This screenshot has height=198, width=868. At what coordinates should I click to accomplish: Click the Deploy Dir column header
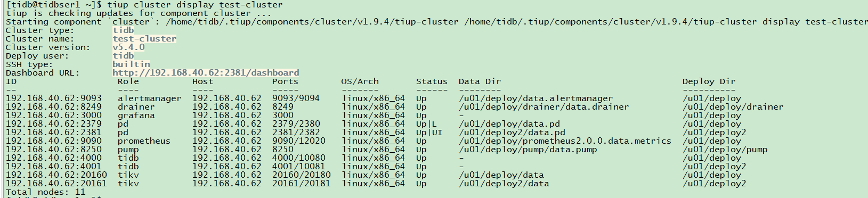point(709,81)
